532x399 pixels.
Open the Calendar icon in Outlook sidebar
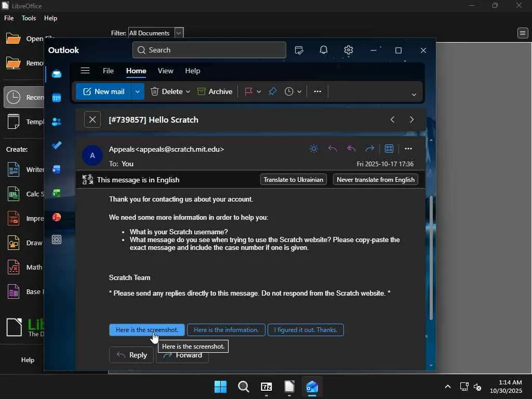(x=57, y=98)
